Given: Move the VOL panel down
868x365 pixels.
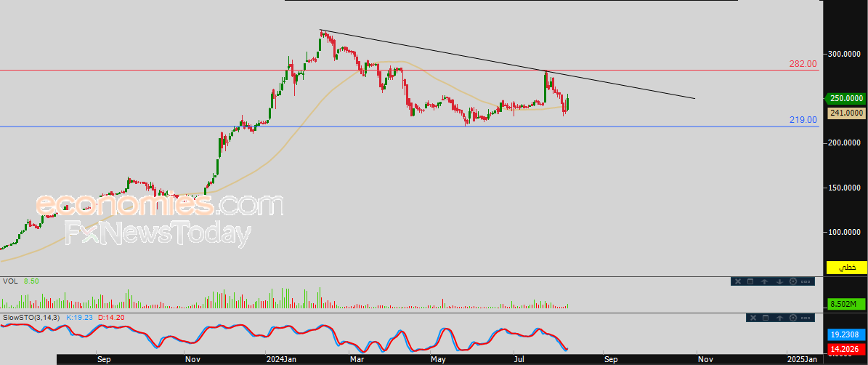Looking at the screenshot, I should [x=779, y=281].
